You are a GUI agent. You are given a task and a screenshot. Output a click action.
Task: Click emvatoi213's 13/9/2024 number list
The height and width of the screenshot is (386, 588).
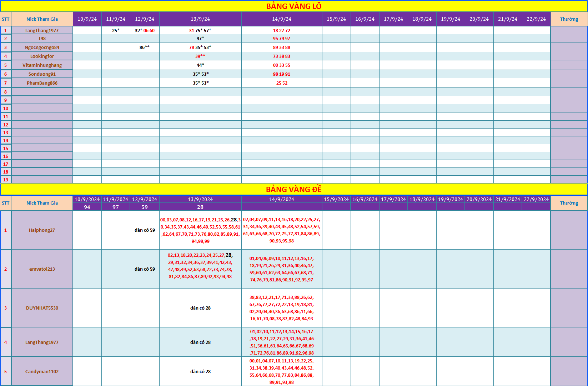click(200, 269)
